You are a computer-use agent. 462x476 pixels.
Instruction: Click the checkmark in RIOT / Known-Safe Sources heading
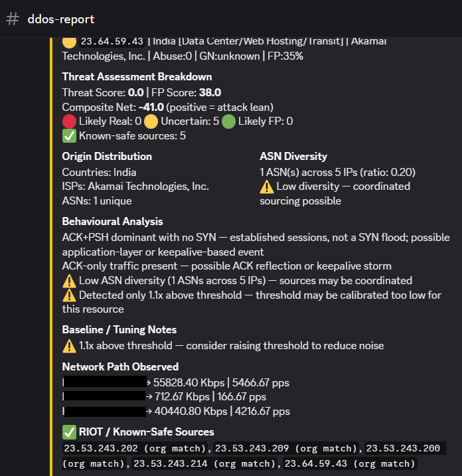(x=69, y=433)
